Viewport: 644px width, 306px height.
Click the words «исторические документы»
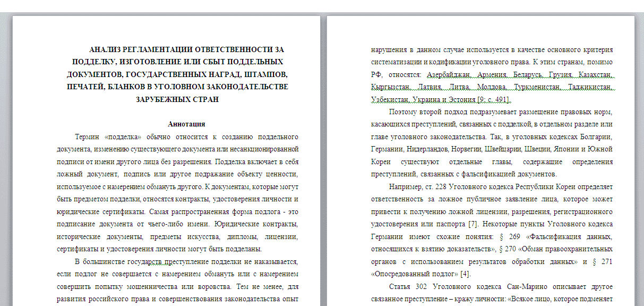click(99, 237)
